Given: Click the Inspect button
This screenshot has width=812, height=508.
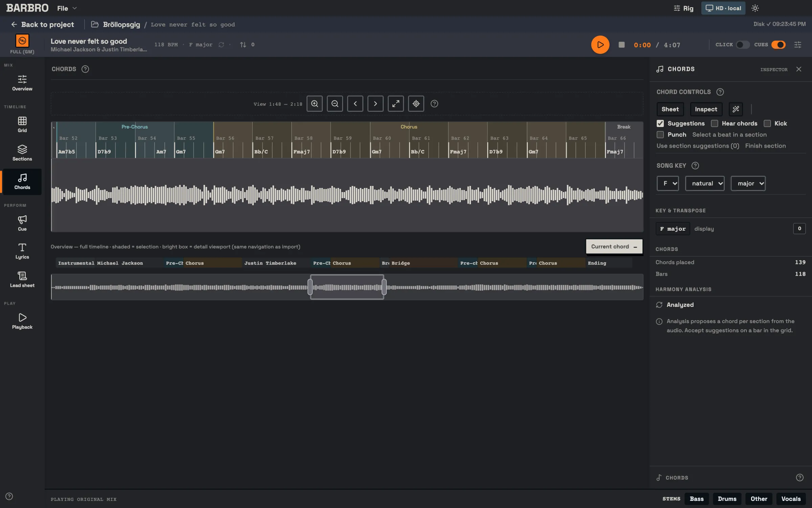Looking at the screenshot, I should 706,109.
